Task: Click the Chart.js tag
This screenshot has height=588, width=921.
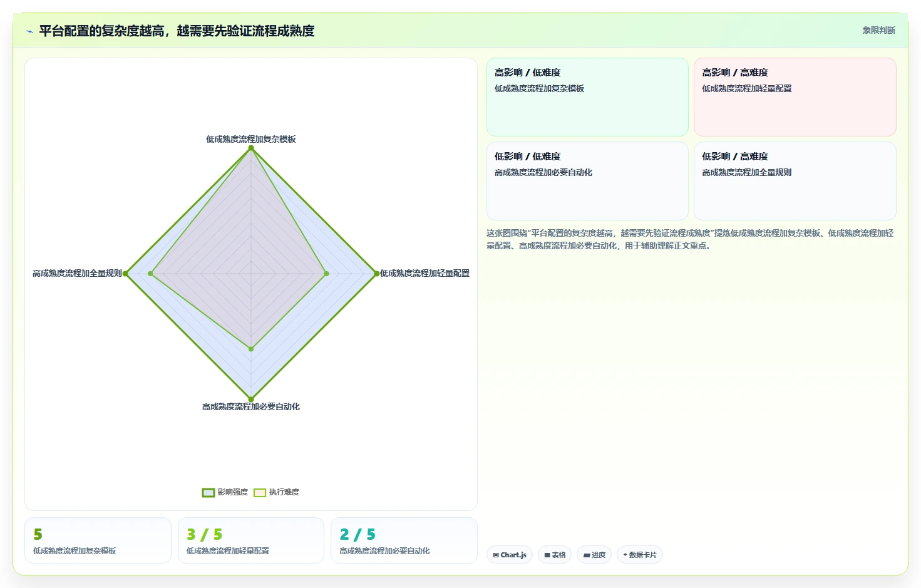Action: [x=510, y=555]
